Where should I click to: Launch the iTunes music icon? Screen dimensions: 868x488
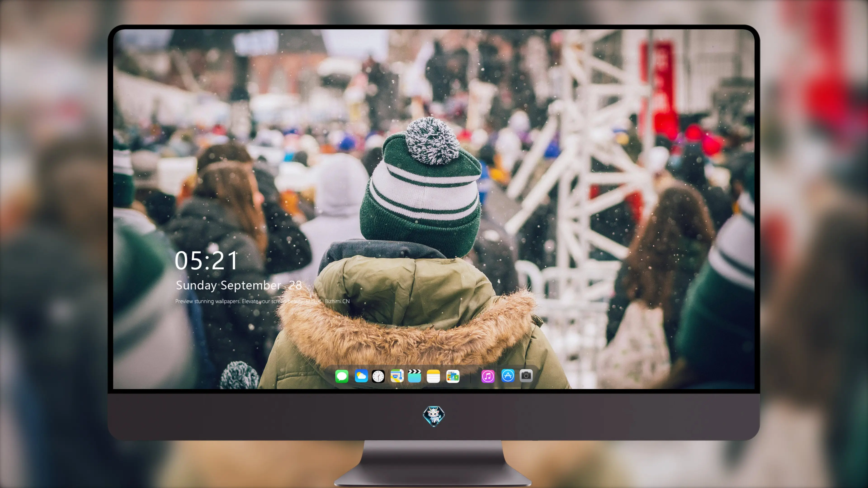click(x=488, y=376)
